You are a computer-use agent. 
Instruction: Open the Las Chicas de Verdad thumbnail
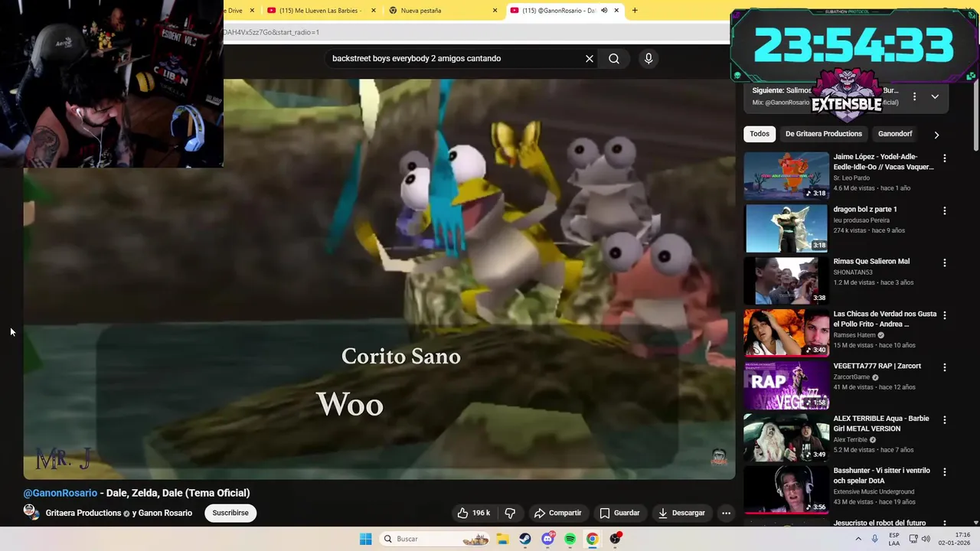[x=786, y=332]
